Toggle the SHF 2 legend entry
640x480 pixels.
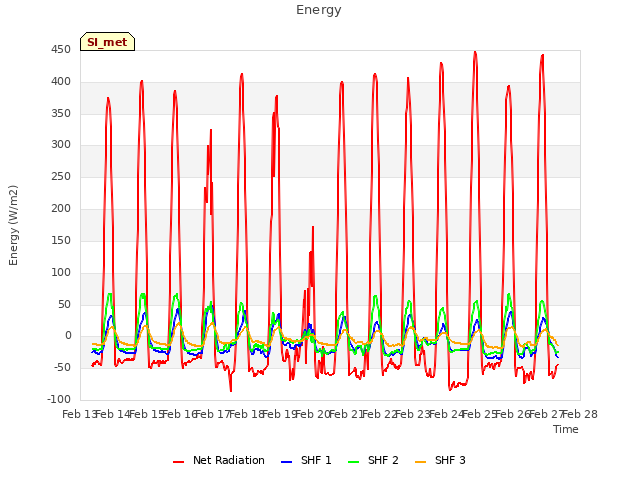373,460
